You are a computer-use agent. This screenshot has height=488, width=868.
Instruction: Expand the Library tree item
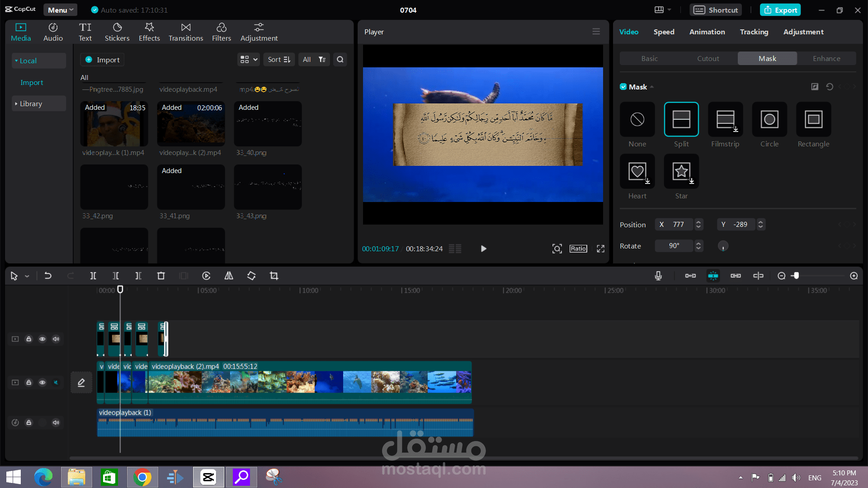[x=38, y=103]
